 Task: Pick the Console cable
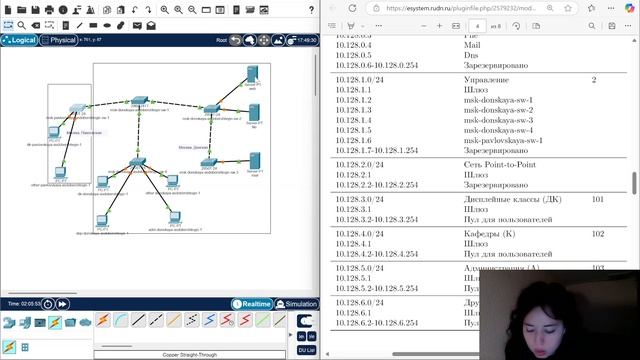[x=121, y=320]
